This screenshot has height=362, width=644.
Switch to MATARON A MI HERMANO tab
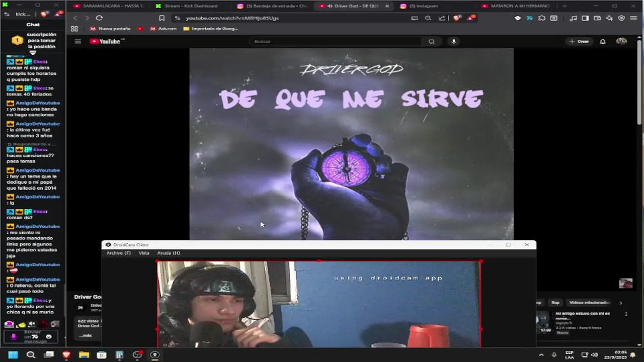517,6
